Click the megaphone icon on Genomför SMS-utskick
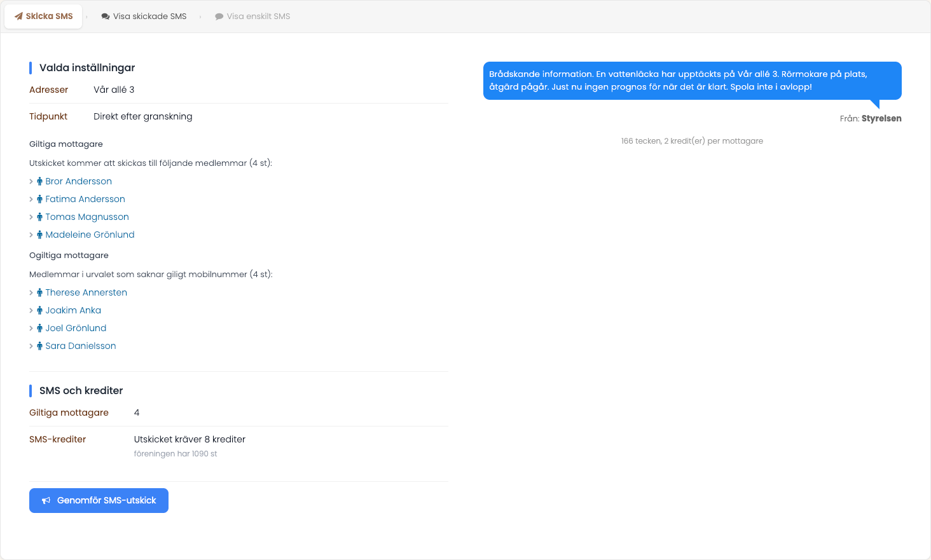Screen dimensions: 931x560 [46, 501]
